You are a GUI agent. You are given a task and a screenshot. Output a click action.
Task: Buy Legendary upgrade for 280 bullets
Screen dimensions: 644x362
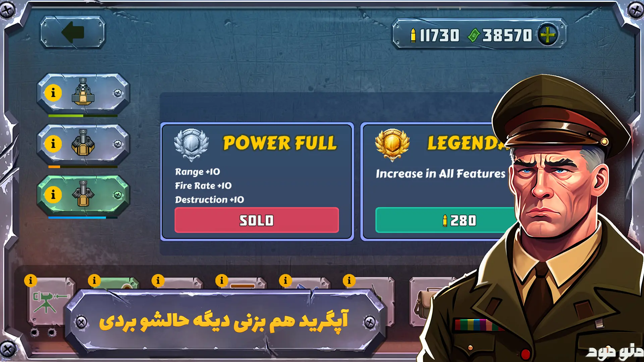pyautogui.click(x=446, y=220)
